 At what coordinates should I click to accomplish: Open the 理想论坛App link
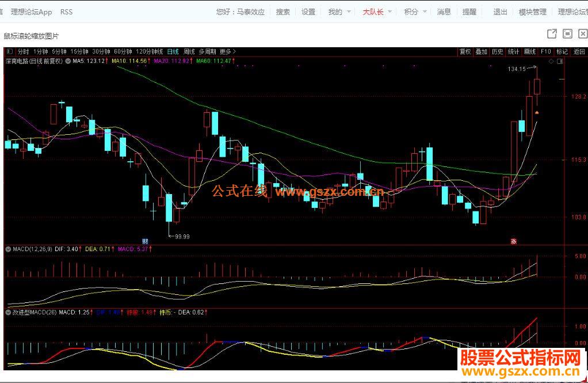pyautogui.click(x=32, y=12)
